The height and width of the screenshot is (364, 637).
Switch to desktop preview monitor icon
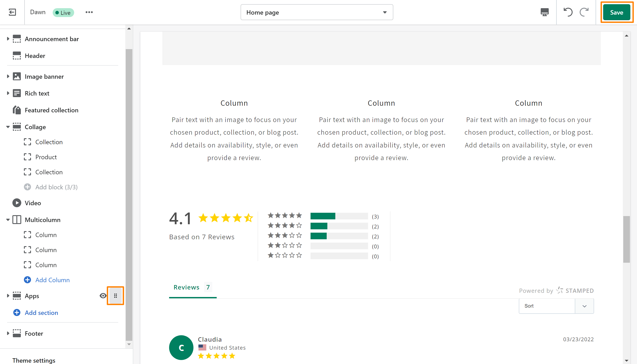544,12
